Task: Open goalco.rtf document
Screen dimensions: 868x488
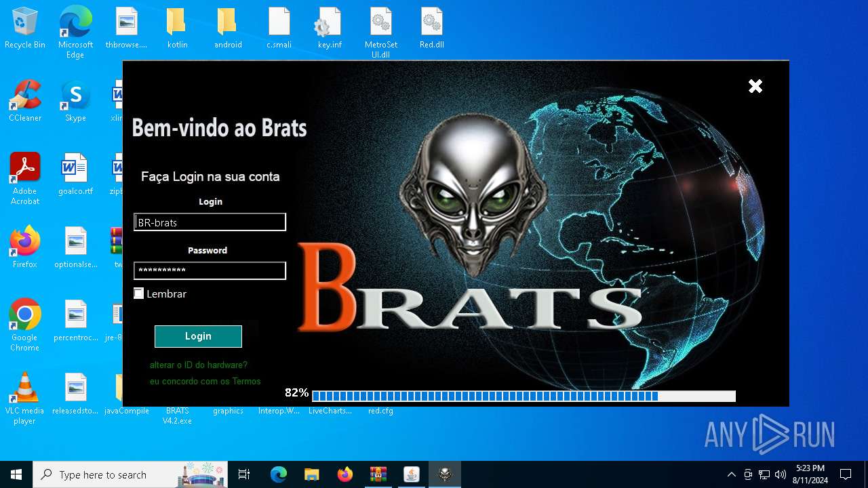Action: [x=75, y=175]
